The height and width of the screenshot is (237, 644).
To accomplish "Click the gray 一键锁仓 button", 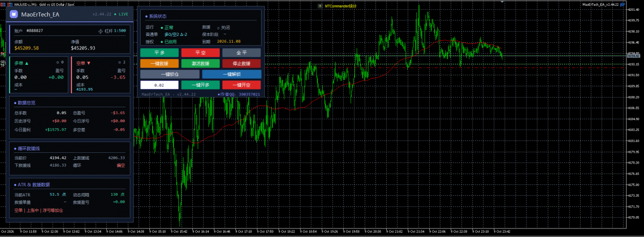I will pyautogui.click(x=170, y=74).
